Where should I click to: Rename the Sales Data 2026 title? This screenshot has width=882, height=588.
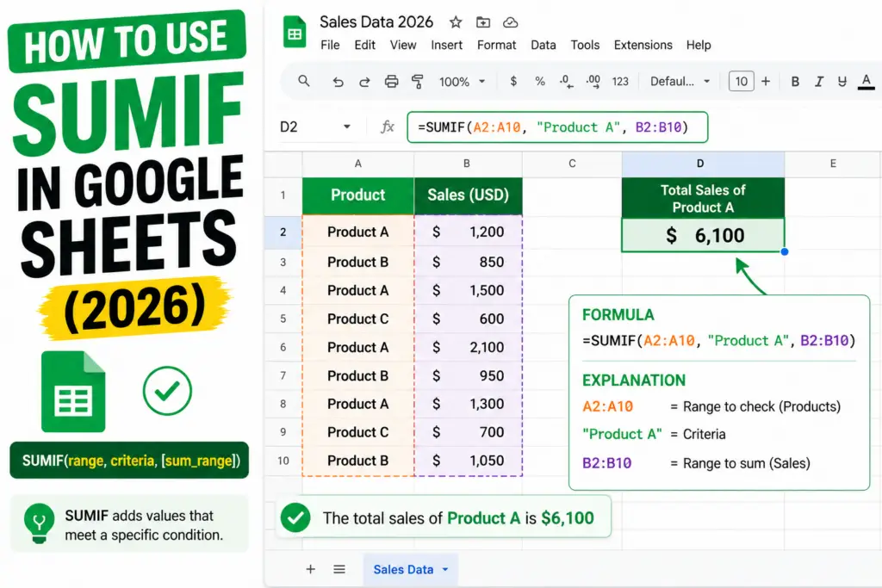click(x=376, y=22)
